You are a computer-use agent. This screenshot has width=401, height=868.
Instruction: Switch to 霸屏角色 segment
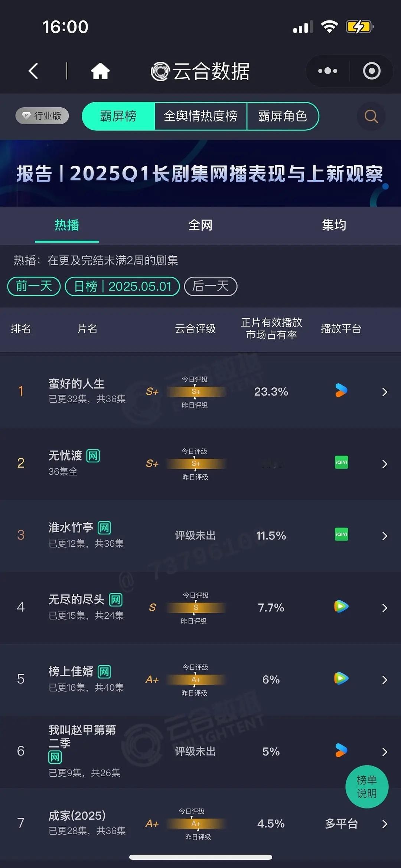pyautogui.click(x=283, y=116)
